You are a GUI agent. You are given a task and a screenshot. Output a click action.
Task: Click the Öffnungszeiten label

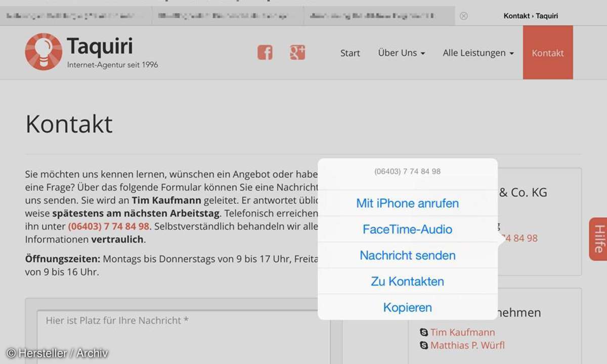coord(63,259)
